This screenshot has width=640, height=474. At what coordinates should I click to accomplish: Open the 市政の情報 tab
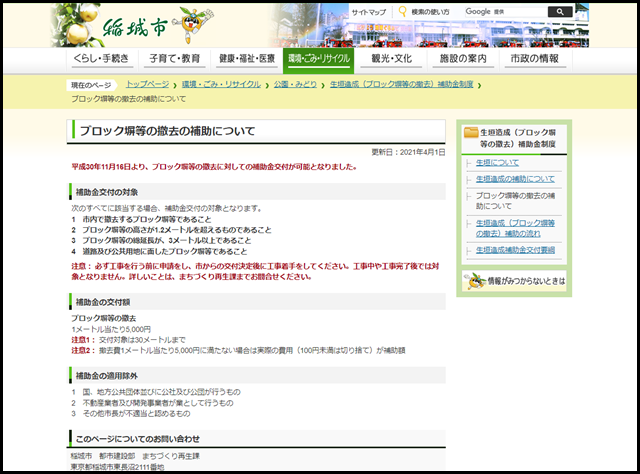(537, 59)
